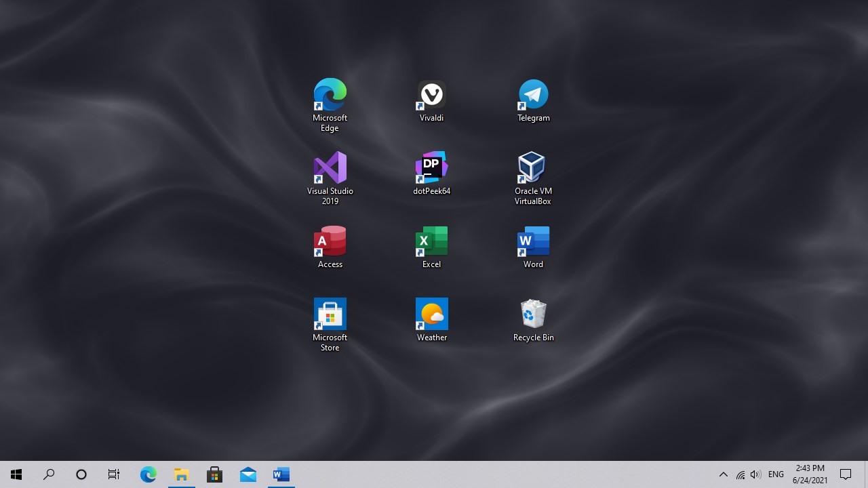
Task: Open File Explorer from the taskbar
Action: coord(181,474)
